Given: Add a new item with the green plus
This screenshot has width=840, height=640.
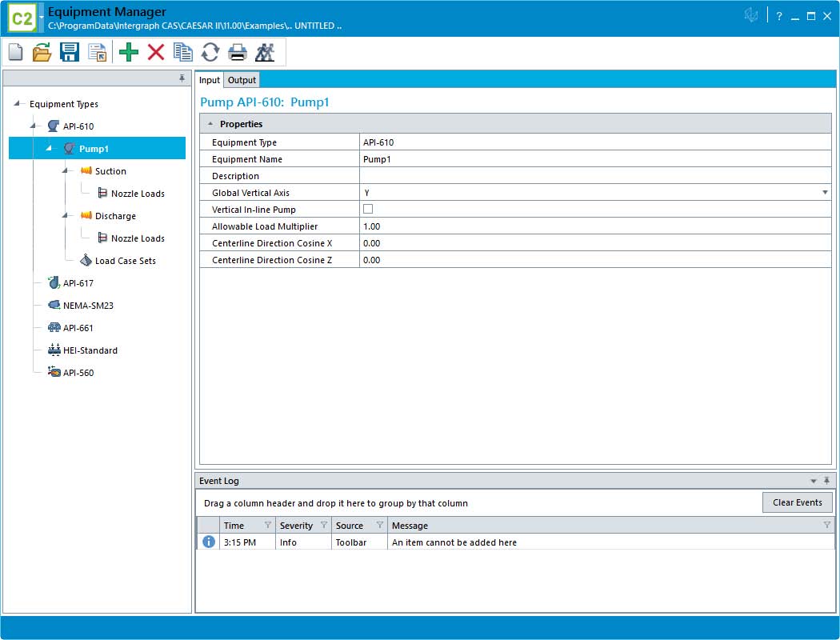Looking at the screenshot, I should click(x=129, y=52).
